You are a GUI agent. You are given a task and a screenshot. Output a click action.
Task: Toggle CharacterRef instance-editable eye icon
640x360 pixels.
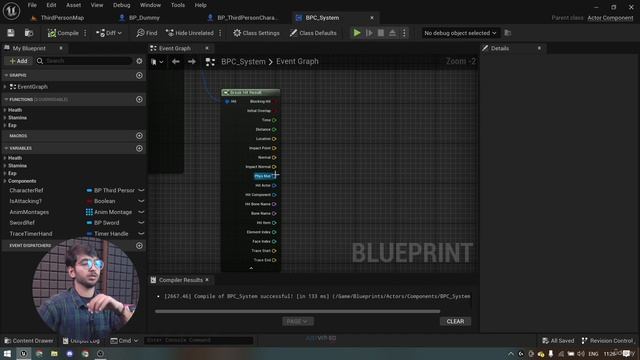click(141, 190)
